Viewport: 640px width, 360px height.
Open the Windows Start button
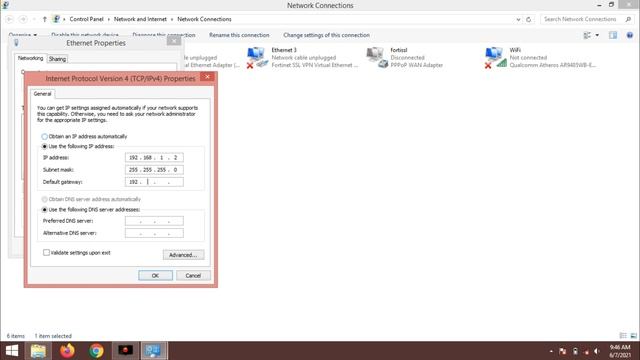12,351
